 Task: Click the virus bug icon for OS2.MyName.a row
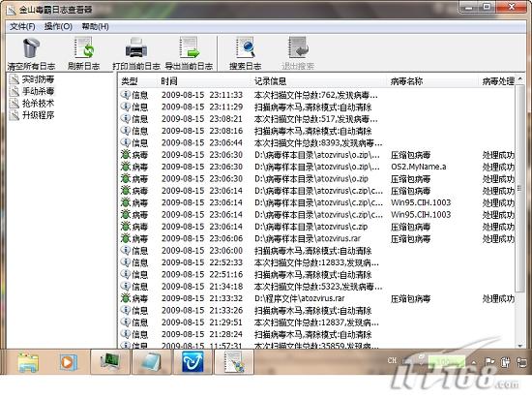click(x=126, y=167)
